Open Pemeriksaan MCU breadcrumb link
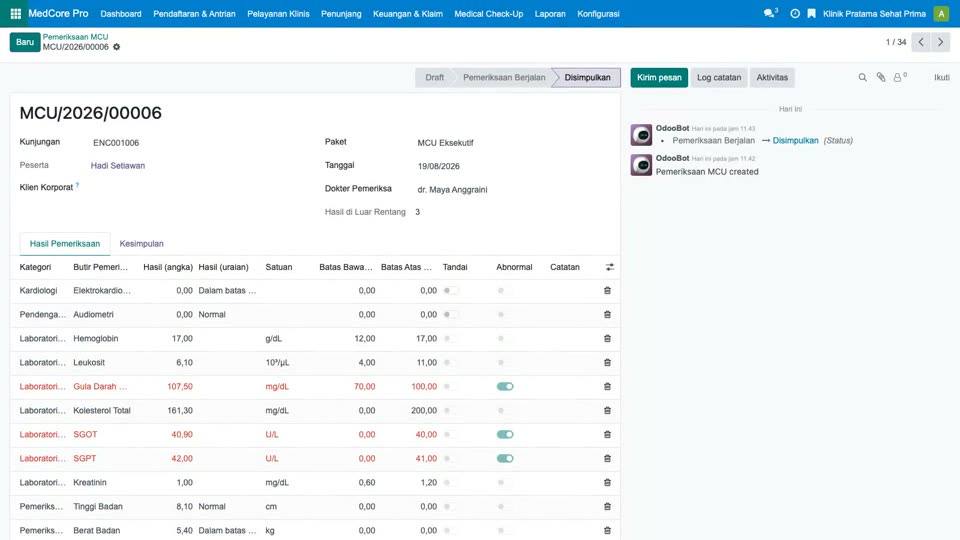Screen dimensions: 960x540 [75, 37]
